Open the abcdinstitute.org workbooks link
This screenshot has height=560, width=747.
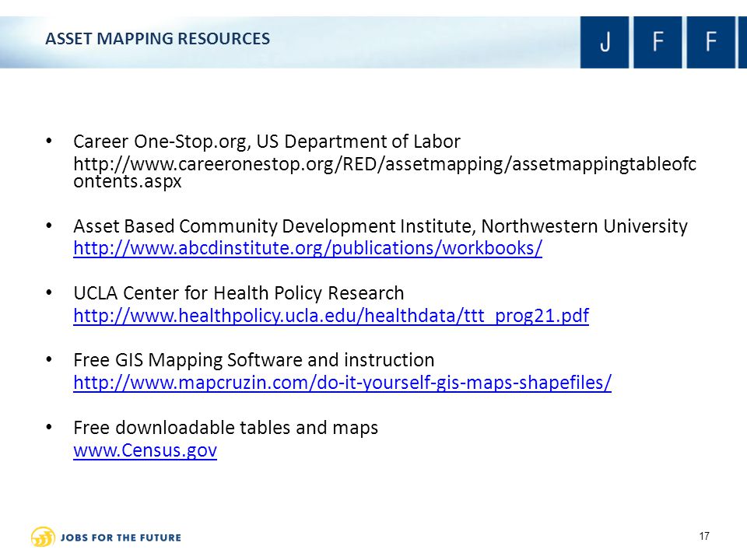(x=308, y=249)
